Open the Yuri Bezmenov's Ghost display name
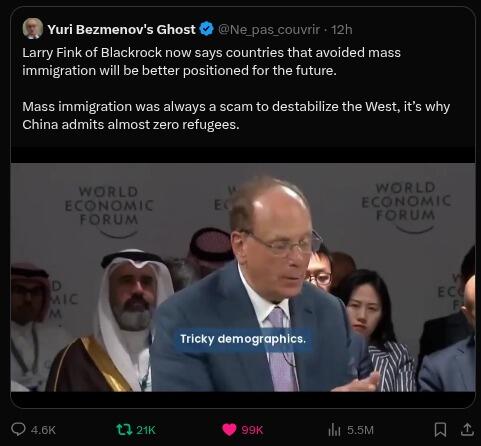 coord(121,30)
